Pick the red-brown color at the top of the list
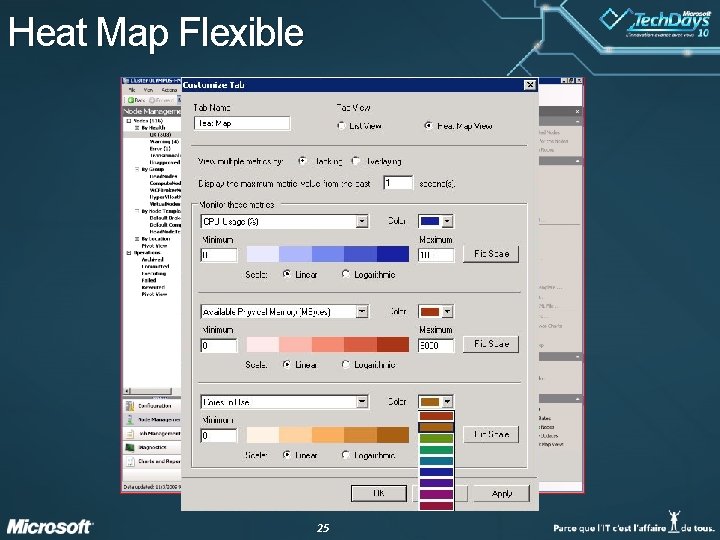Image resolution: width=720 pixels, height=540 pixels. coord(436,416)
